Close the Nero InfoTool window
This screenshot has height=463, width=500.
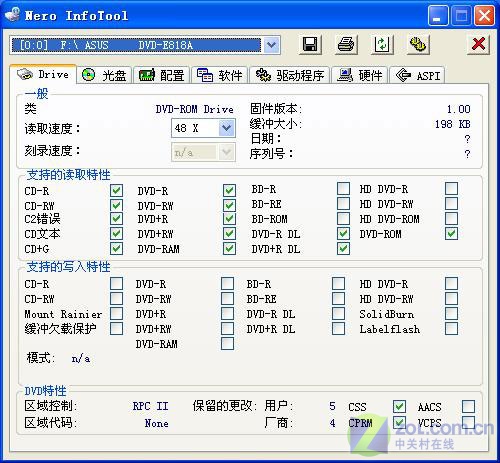(x=485, y=16)
